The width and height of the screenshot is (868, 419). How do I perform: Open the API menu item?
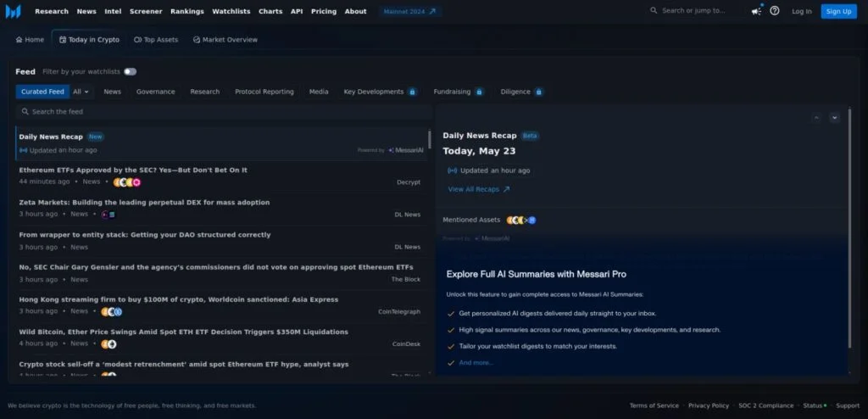pos(297,11)
